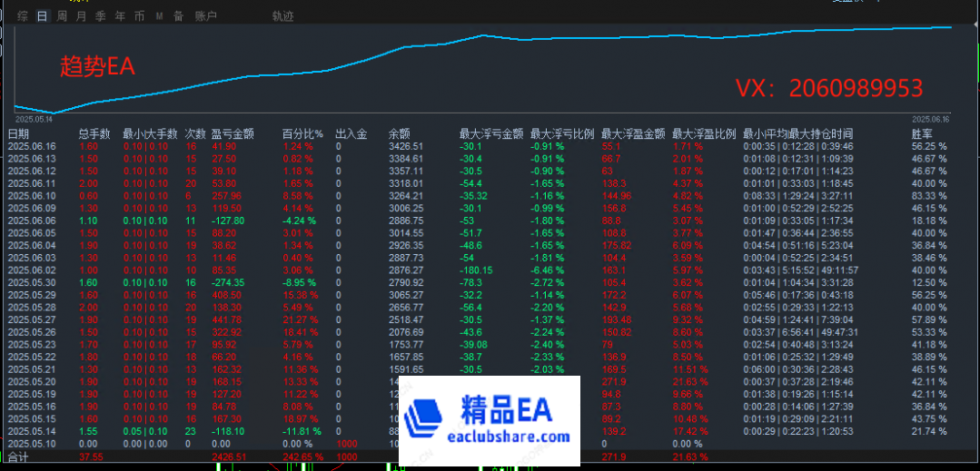980x471 pixels.
Task: Click the 2025.05.14 start date on chart
Action: 35,119
